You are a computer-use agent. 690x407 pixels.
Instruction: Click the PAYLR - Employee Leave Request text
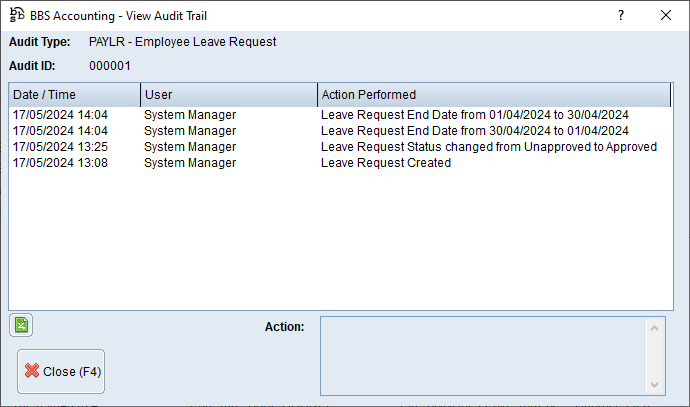pos(182,42)
